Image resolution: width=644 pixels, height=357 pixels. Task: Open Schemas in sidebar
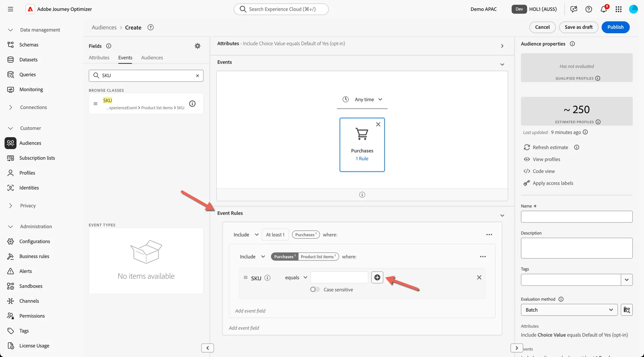(x=29, y=45)
